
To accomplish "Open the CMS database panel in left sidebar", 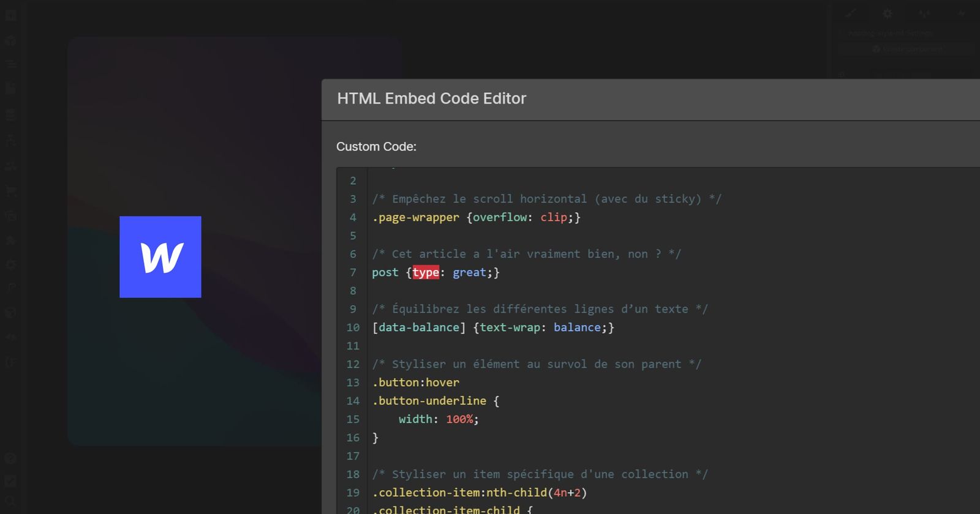I will [10, 114].
